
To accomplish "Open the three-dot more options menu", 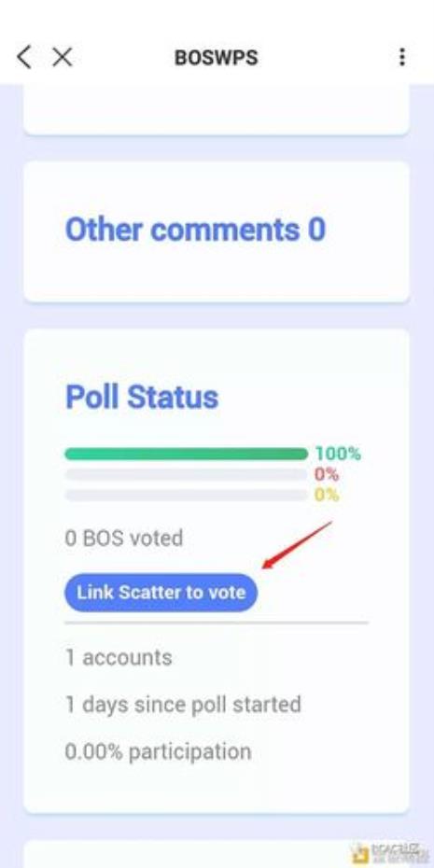I will tap(402, 57).
